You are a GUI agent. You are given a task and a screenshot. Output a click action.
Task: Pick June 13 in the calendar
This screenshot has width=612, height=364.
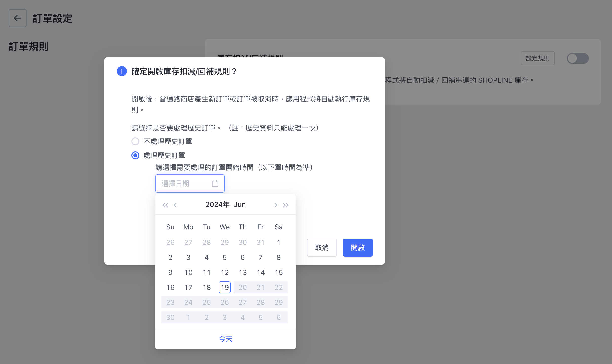[243, 272]
